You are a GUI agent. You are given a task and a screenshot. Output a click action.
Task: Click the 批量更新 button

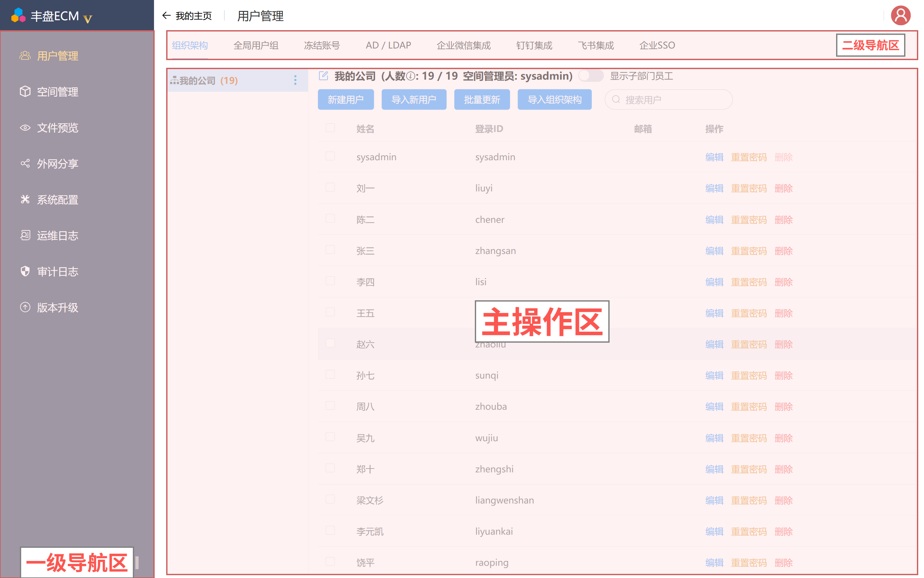coord(482,100)
